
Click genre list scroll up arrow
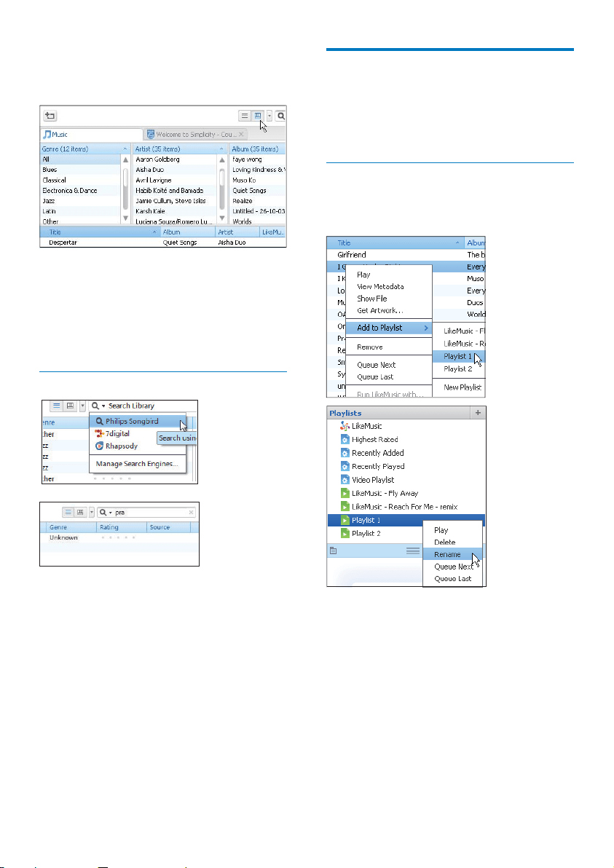126,159
